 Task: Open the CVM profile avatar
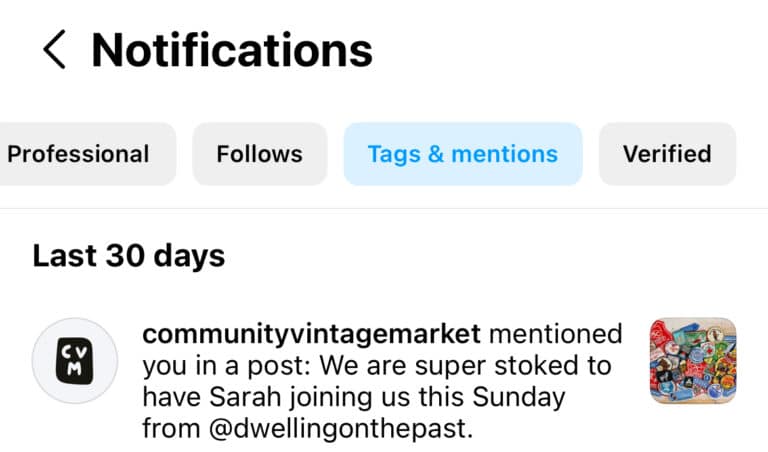click(x=76, y=361)
